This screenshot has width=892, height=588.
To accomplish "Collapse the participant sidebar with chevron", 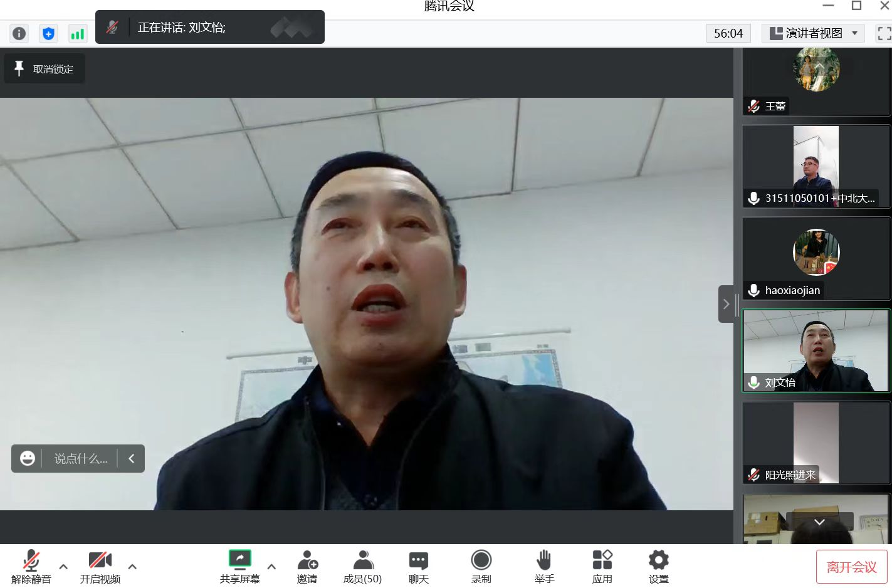I will point(726,304).
